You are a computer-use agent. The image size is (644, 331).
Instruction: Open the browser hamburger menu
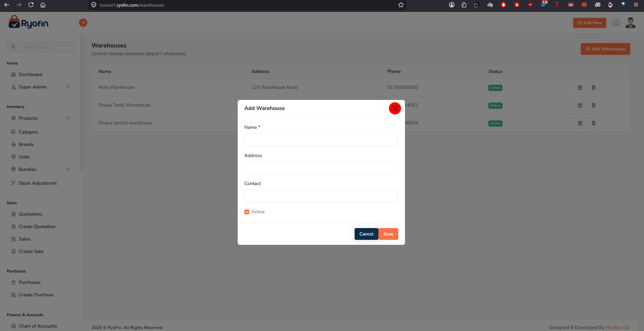tap(636, 5)
